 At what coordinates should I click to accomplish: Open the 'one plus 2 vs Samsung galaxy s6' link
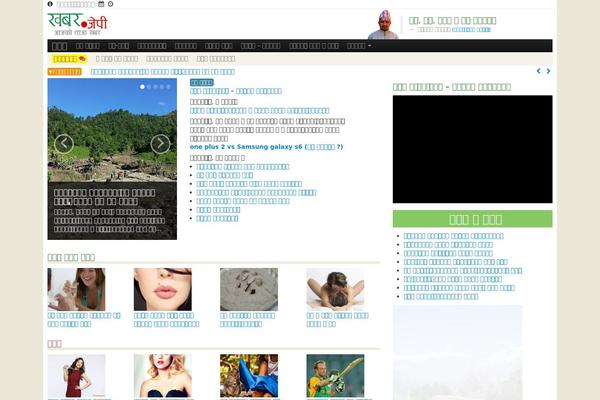point(266,147)
